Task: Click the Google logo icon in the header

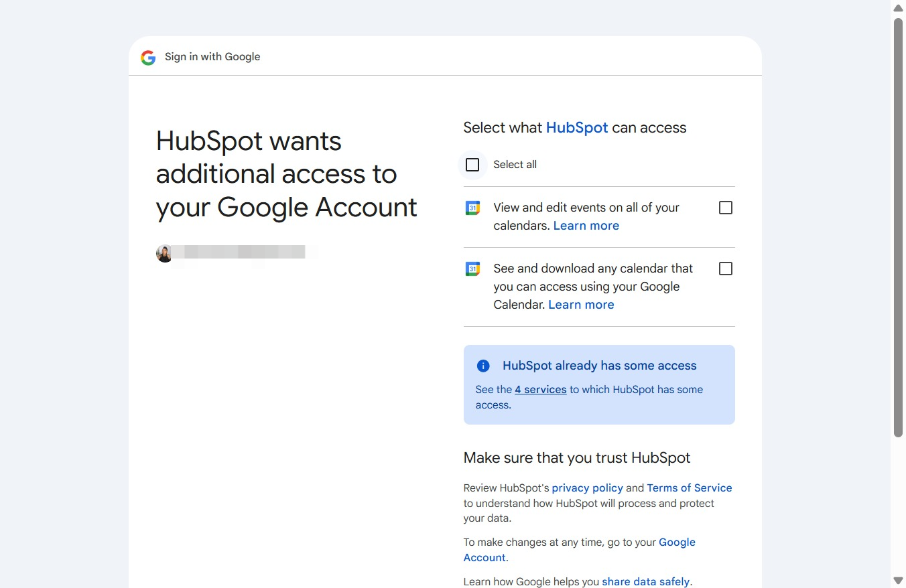Action: 148,57
